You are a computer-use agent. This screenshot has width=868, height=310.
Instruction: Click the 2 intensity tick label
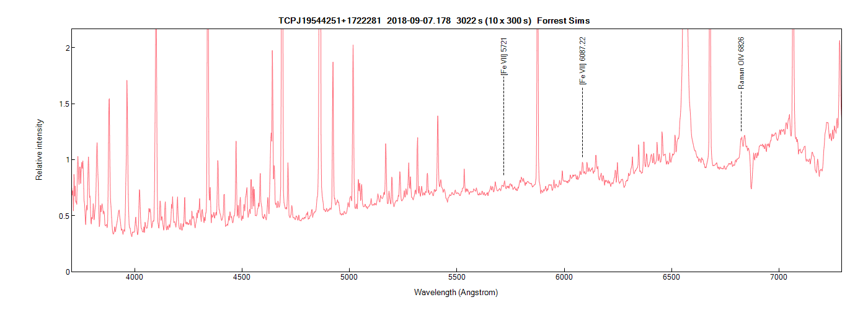point(65,48)
